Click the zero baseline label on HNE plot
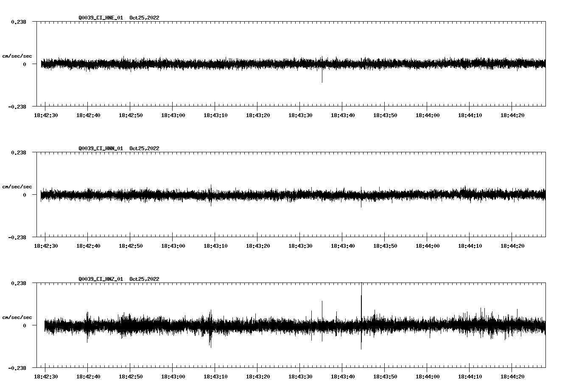The image size is (576, 392). click(x=25, y=64)
